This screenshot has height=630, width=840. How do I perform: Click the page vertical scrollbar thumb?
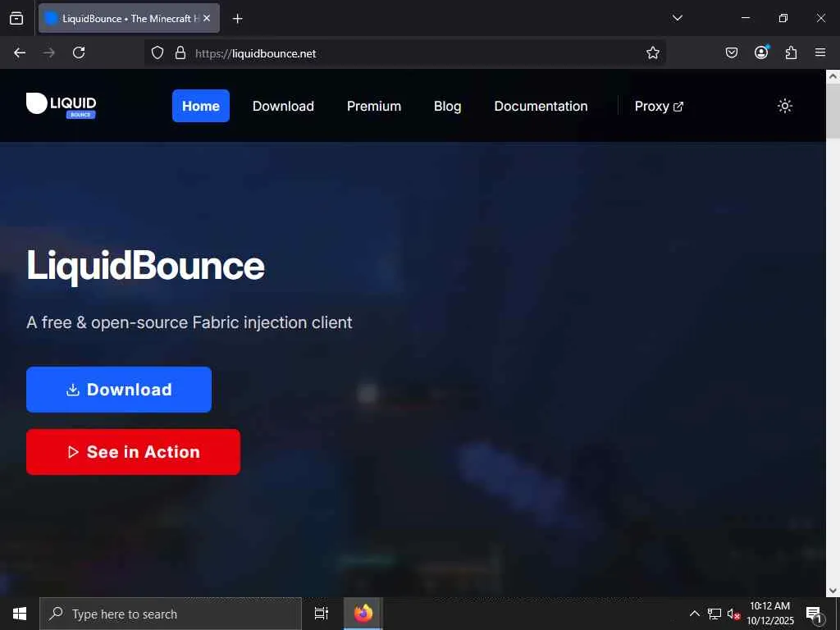click(833, 112)
